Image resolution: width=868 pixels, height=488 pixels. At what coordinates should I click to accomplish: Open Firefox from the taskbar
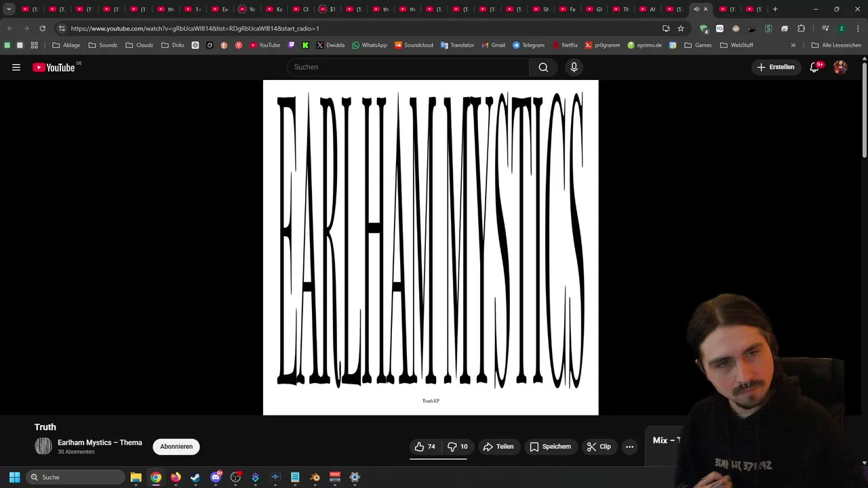176,477
